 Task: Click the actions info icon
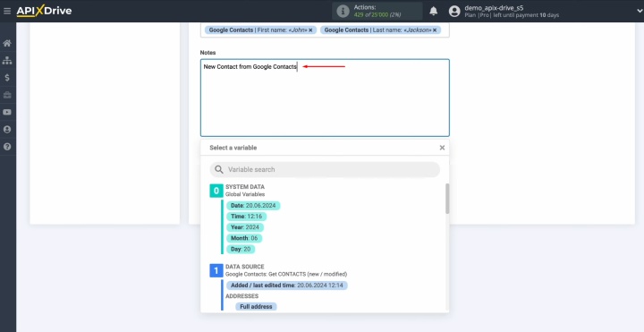click(x=343, y=11)
